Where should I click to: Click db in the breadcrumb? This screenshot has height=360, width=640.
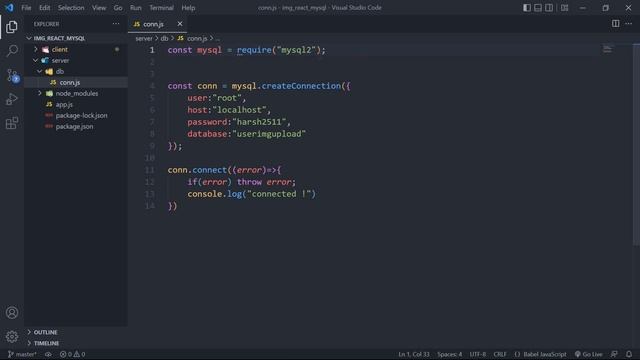click(164, 38)
